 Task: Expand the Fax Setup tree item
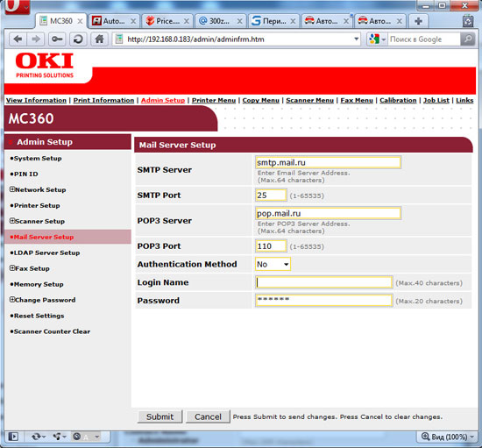coord(12,268)
